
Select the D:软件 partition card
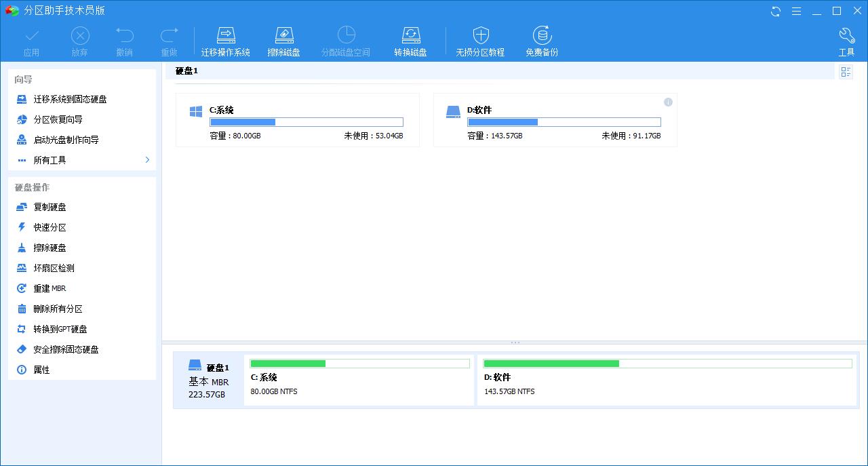pos(555,120)
